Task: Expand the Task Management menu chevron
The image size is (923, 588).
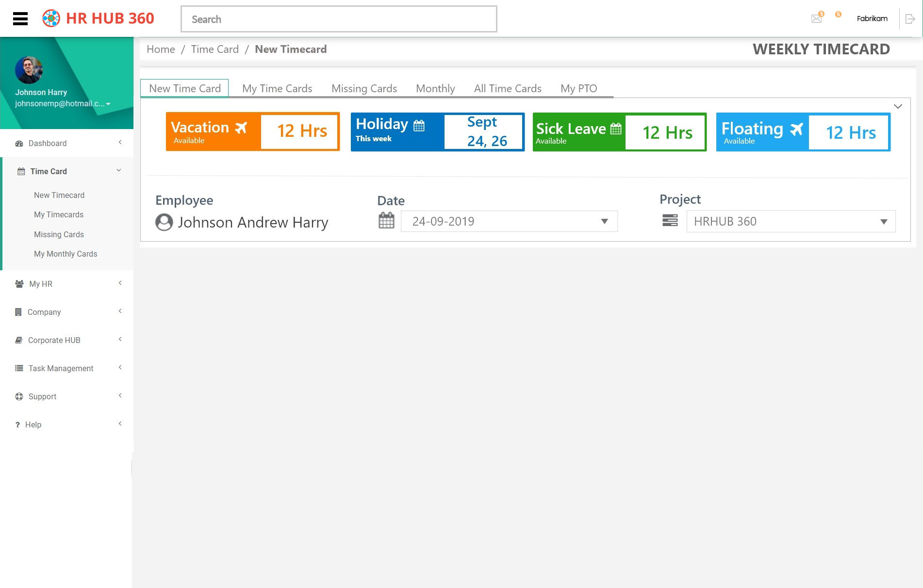Action: (120, 367)
